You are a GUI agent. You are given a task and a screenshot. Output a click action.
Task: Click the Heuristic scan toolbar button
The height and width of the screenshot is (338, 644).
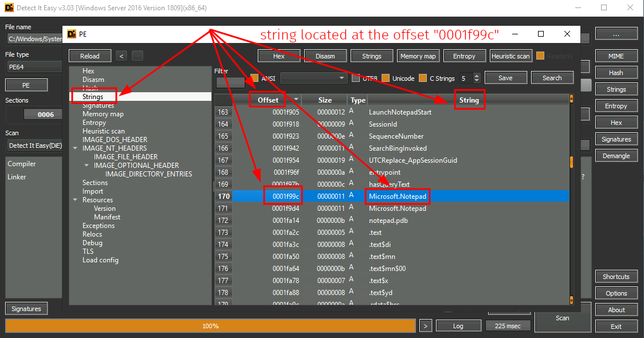click(x=511, y=56)
